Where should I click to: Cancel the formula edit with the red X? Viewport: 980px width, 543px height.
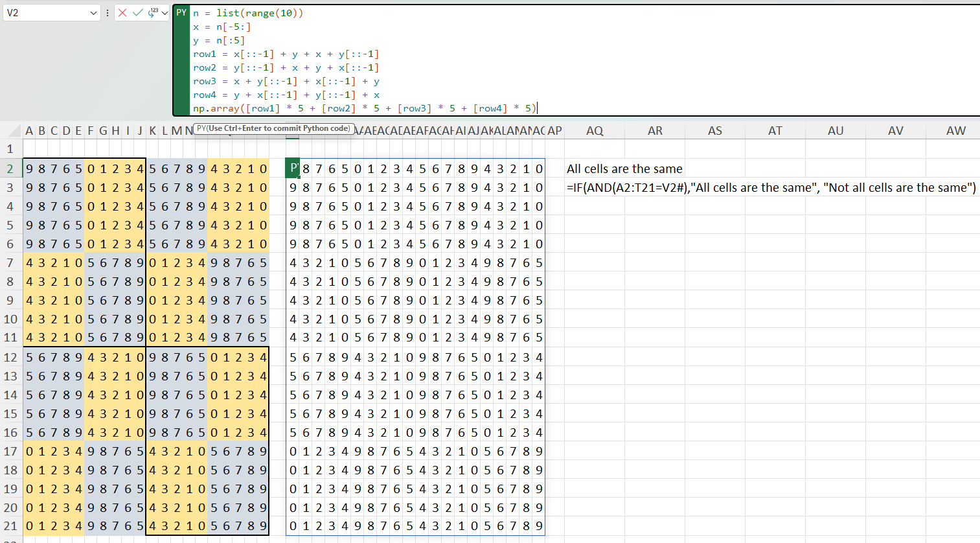(122, 12)
